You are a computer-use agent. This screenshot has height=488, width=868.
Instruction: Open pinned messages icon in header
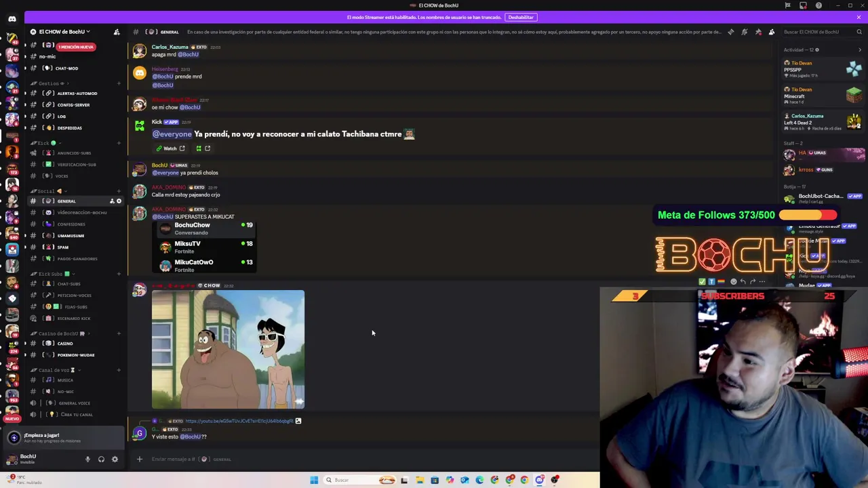758,32
